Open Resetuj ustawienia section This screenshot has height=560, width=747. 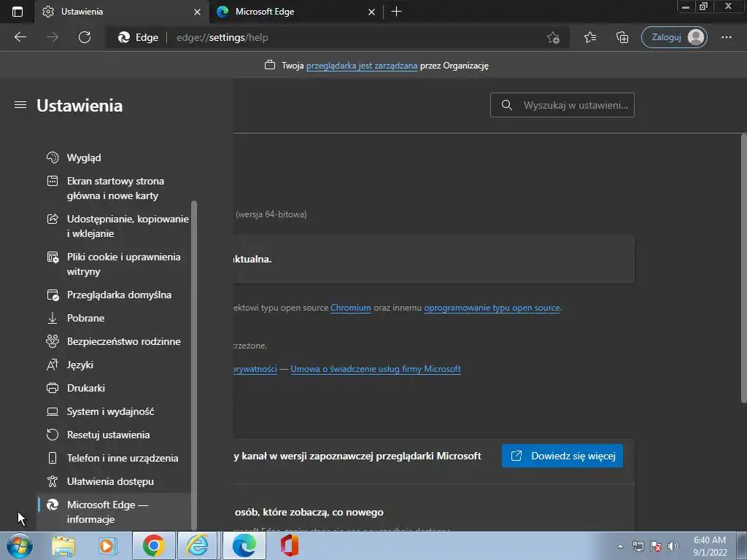pyautogui.click(x=109, y=435)
